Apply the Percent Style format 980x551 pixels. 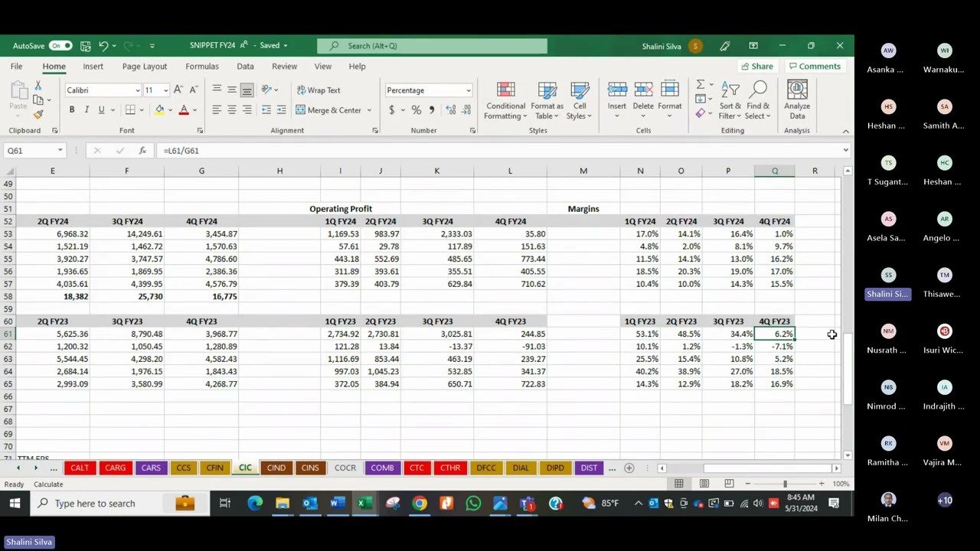click(416, 110)
